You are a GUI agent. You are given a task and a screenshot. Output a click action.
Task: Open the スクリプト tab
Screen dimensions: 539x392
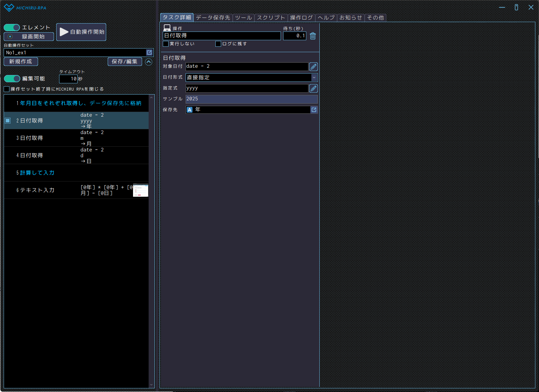tap(271, 18)
